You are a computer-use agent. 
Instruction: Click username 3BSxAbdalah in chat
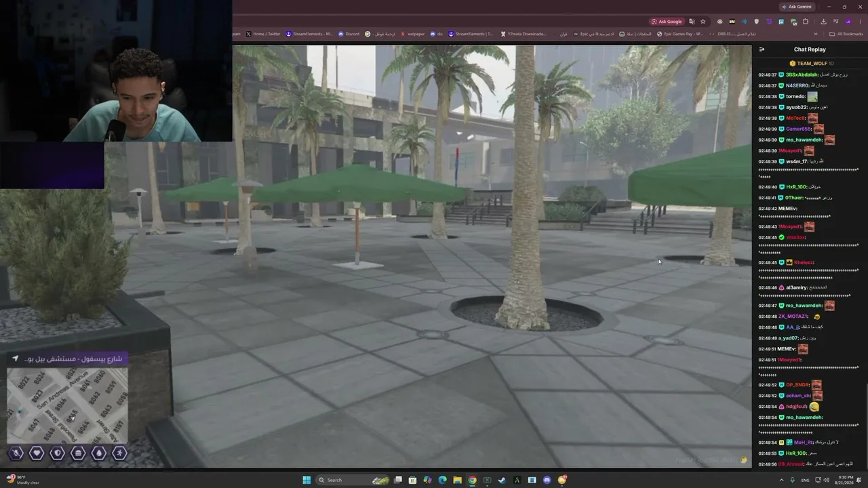[x=802, y=75]
